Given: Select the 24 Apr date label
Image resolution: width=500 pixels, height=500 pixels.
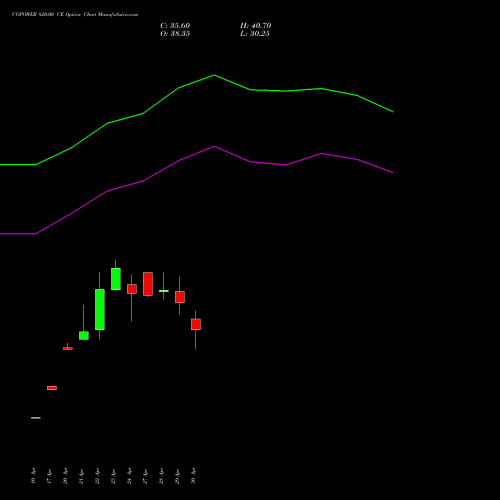Looking at the screenshot, I should pos(129,476).
